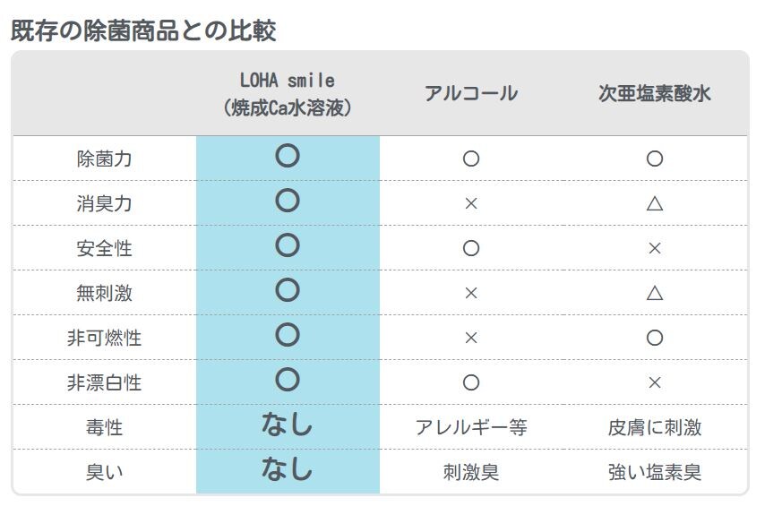Click the 非可燃性 row label
Screen dimensions: 765x532
coord(104,338)
